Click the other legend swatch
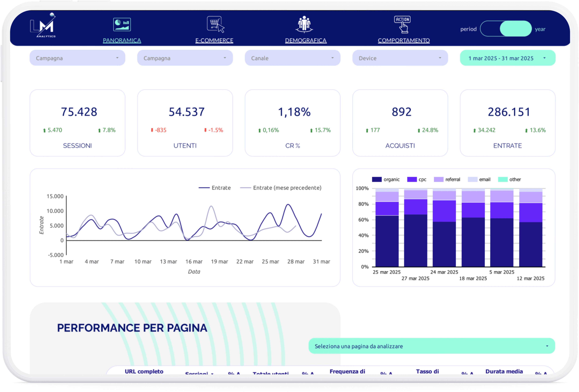579x392 pixels. click(x=503, y=179)
